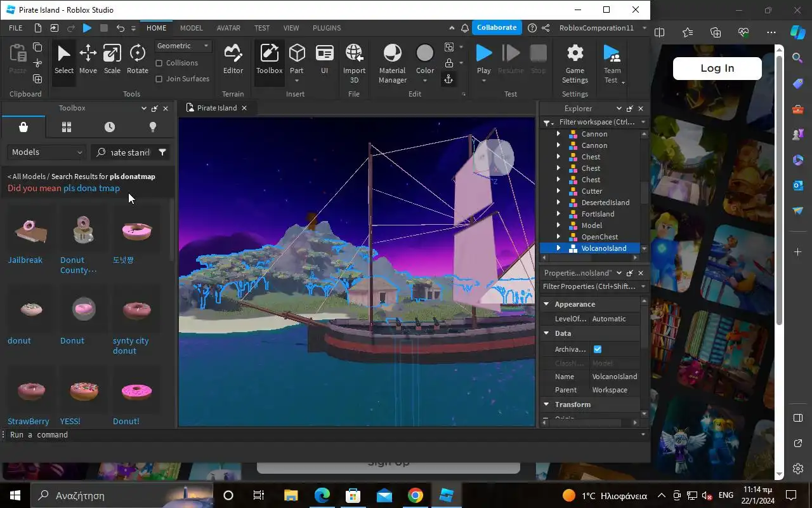
Task: Close the Toolbox panel
Action: click(x=166, y=109)
